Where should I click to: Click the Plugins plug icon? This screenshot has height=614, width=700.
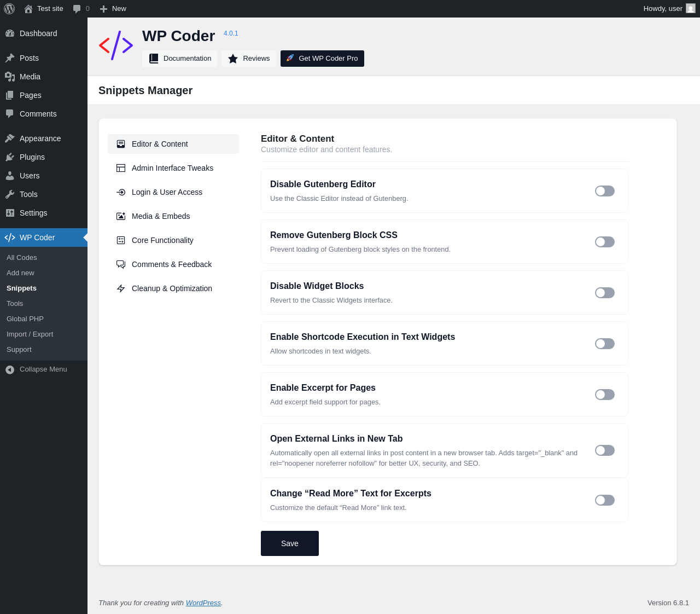[10, 157]
